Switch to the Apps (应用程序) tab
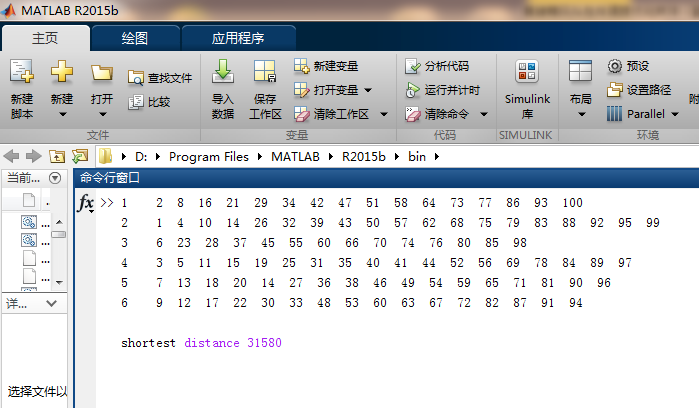Viewport: 699px width, 408px height. point(238,39)
